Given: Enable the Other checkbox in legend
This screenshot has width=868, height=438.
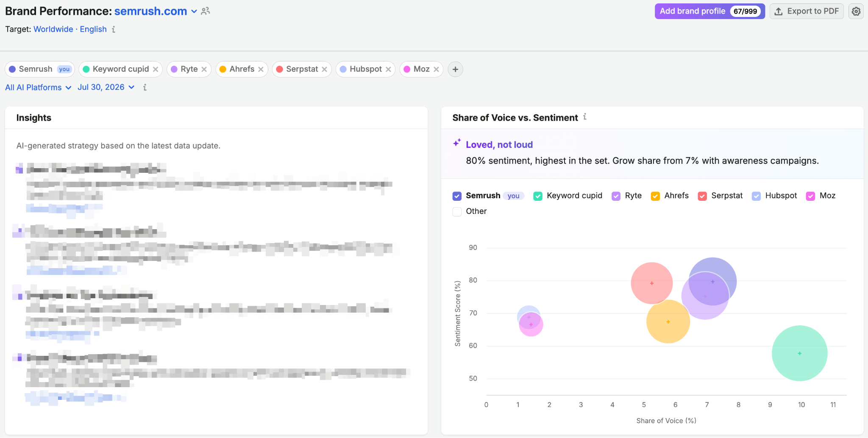Looking at the screenshot, I should click(457, 211).
